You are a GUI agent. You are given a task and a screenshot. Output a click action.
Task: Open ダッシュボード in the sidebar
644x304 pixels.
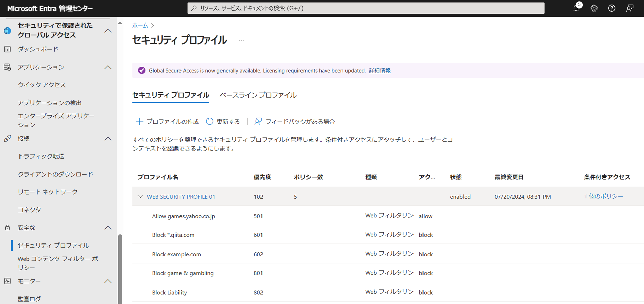[38, 49]
